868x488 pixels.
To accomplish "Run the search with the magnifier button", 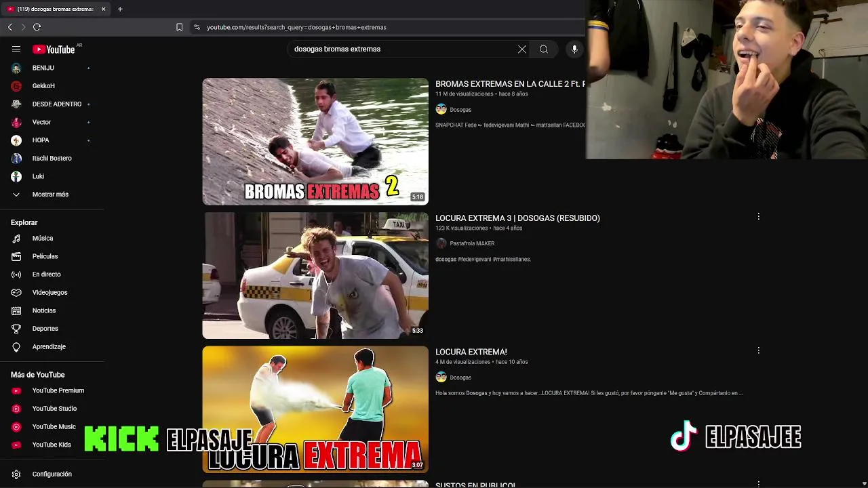I will [x=544, y=49].
